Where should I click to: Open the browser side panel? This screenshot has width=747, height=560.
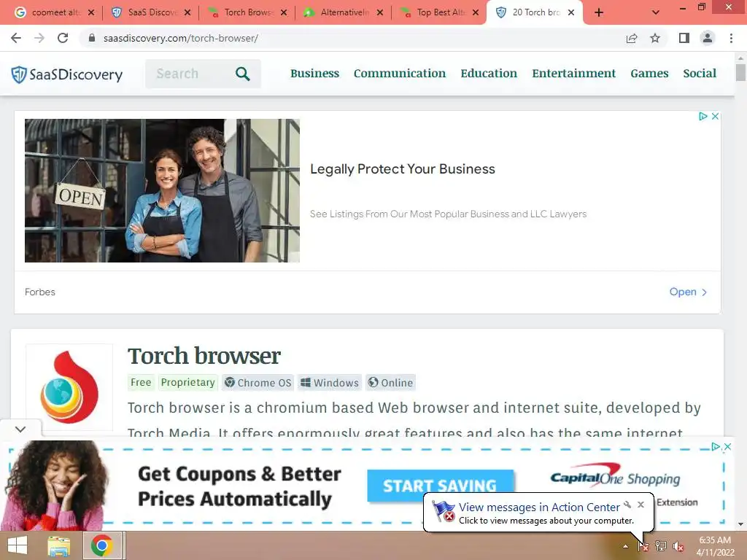[684, 38]
